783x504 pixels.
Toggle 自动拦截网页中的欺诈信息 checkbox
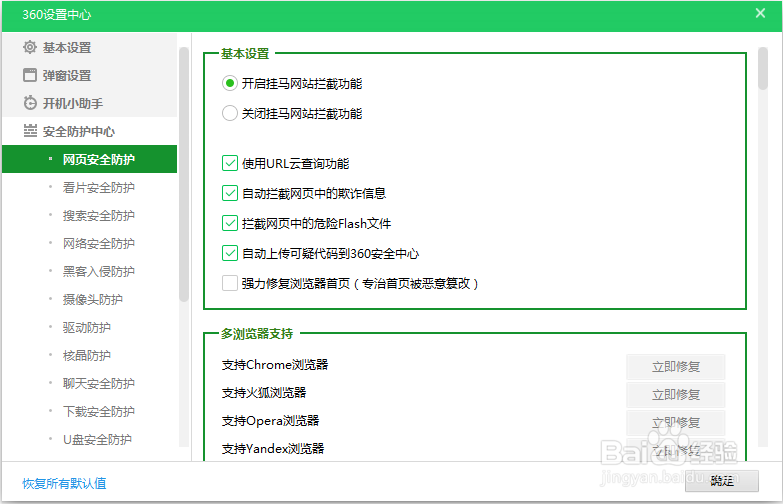coord(230,193)
